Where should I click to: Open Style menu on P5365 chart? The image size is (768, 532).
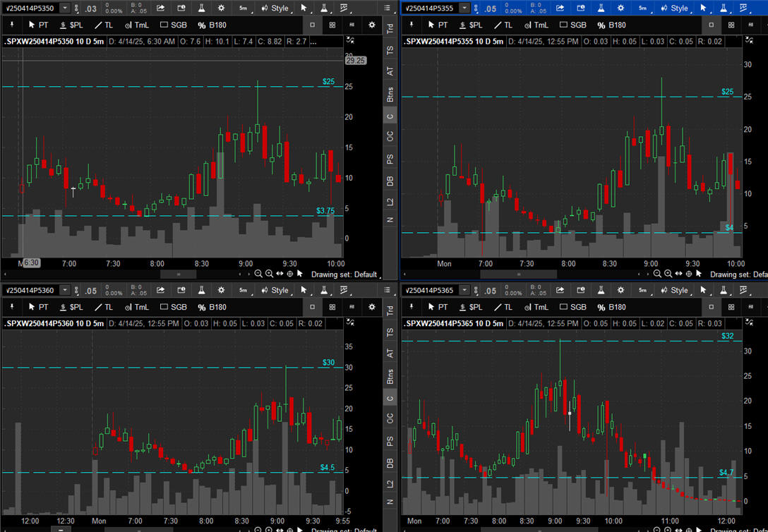click(676, 290)
